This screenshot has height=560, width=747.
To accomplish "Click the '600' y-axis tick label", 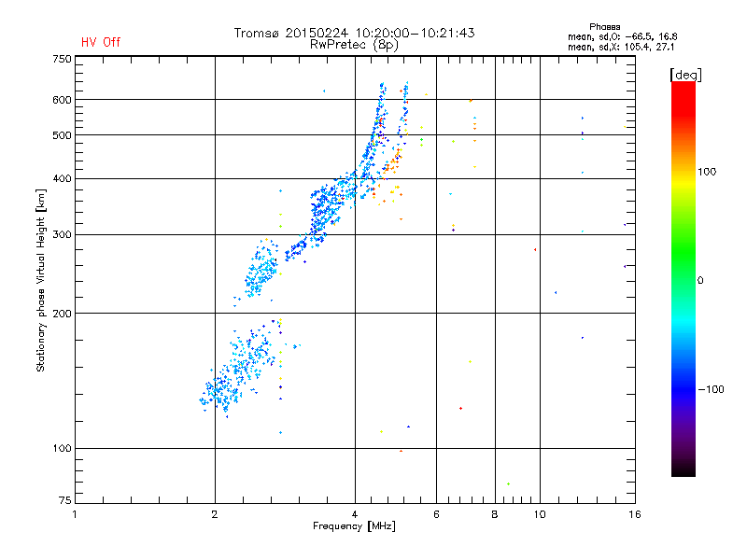I will (62, 100).
